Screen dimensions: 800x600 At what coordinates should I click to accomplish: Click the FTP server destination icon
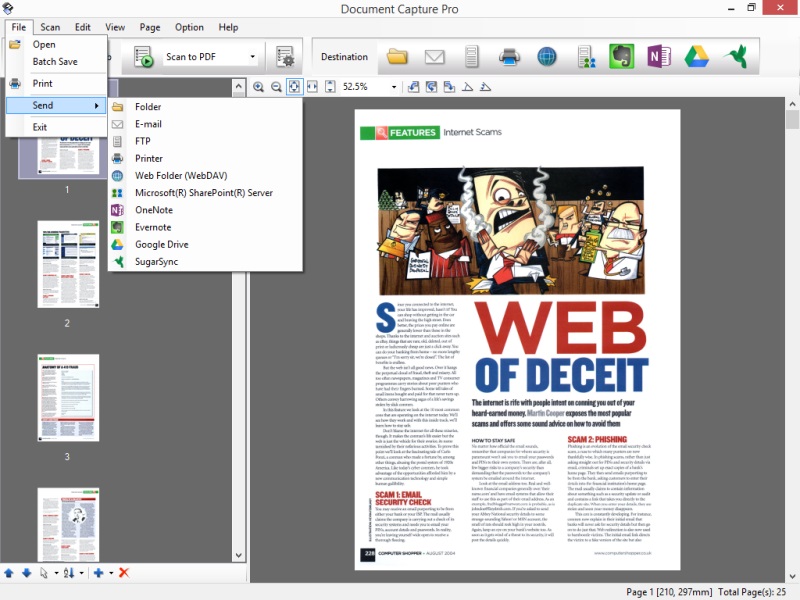472,57
